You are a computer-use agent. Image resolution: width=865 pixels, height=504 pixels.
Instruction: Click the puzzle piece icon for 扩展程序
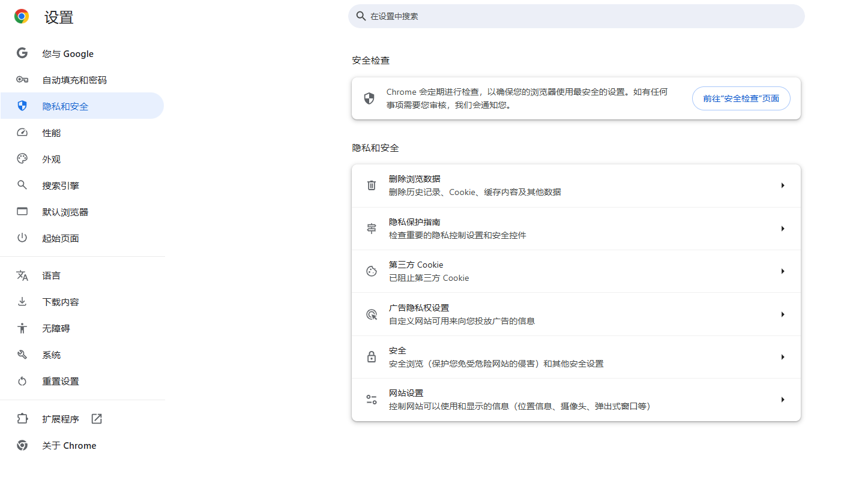[22, 419]
